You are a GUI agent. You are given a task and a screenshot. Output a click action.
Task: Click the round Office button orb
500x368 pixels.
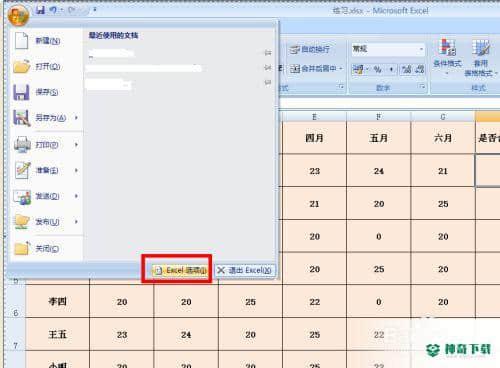18,15
